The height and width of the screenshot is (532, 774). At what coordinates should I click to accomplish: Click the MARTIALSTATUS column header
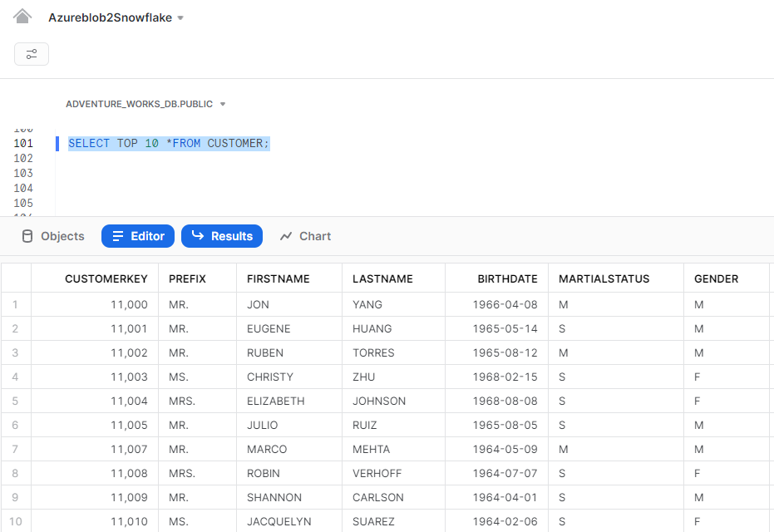pyautogui.click(x=616, y=278)
